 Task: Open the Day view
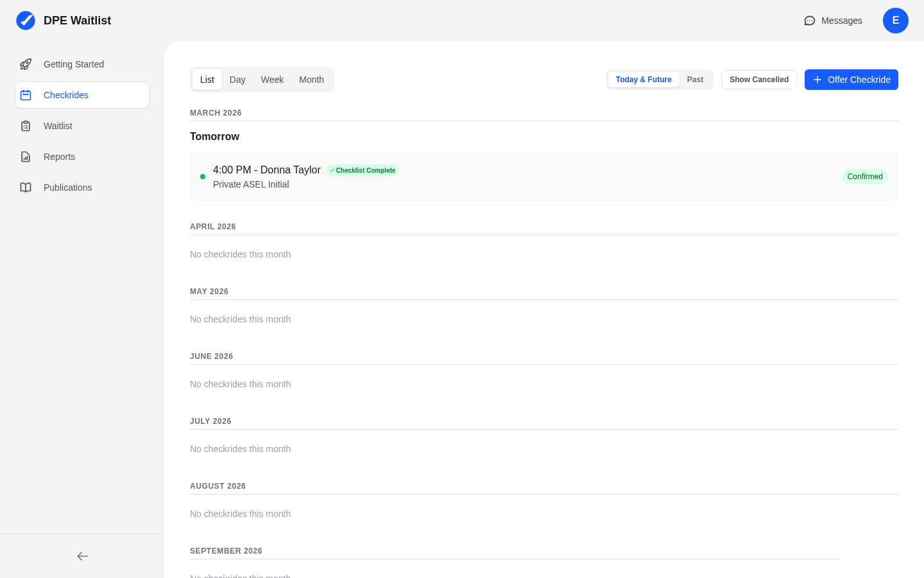[x=237, y=80]
